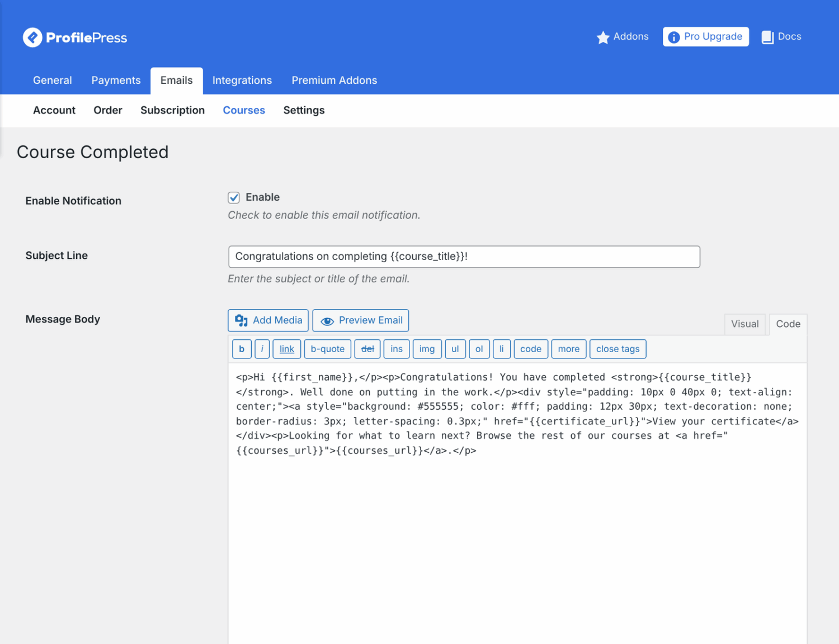Select the Emails tab
This screenshot has width=839, height=644.
pyautogui.click(x=176, y=80)
